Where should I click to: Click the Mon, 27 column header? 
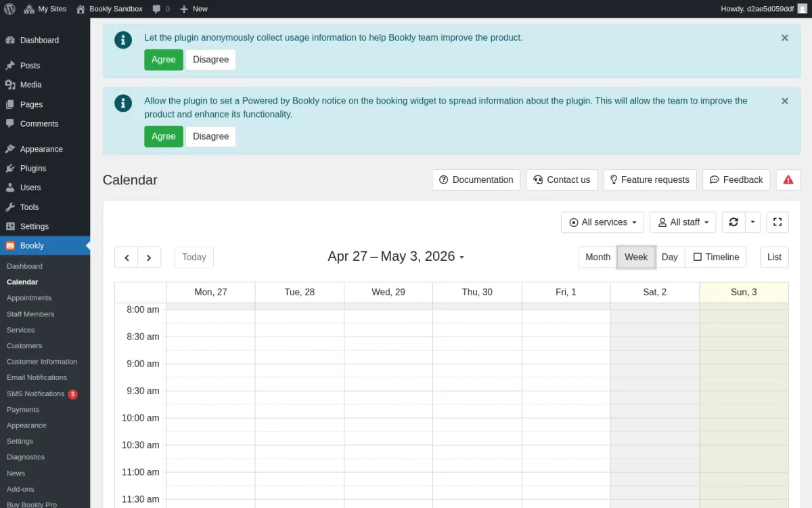(211, 292)
